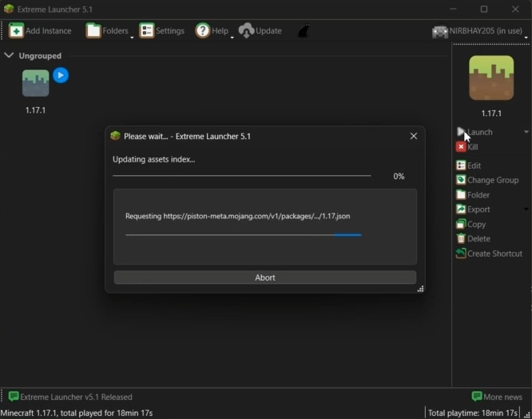
Task: Click the Update cloud icon
Action: pos(246,30)
